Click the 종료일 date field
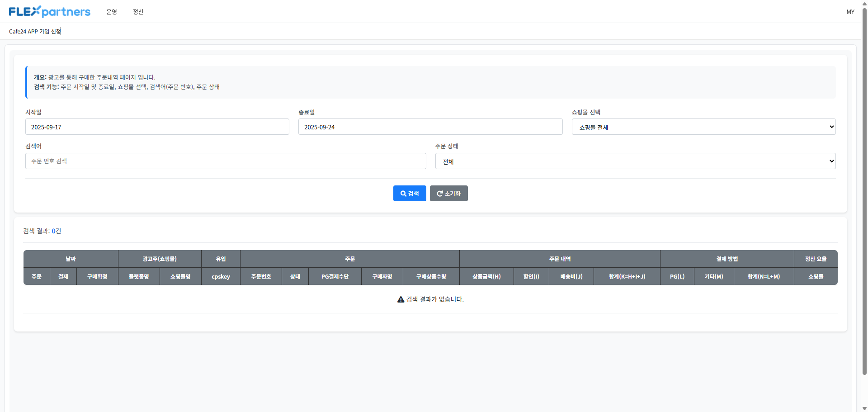 coord(430,127)
